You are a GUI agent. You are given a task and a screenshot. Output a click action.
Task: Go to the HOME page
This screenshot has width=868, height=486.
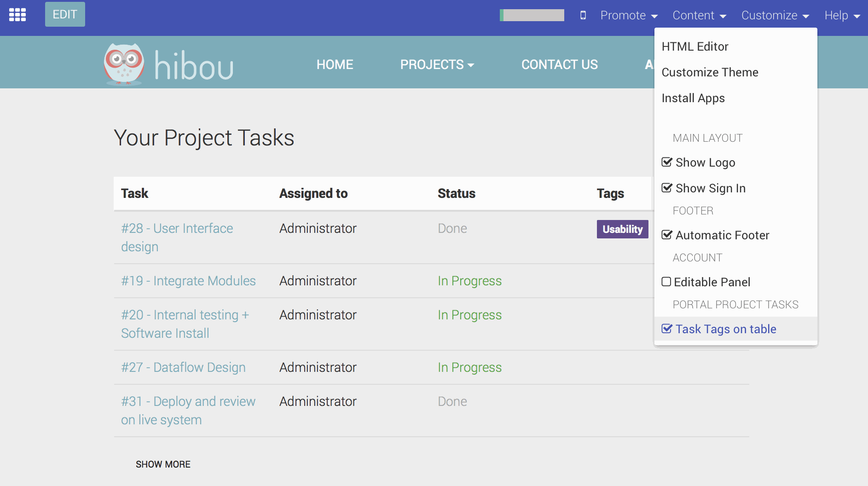335,64
